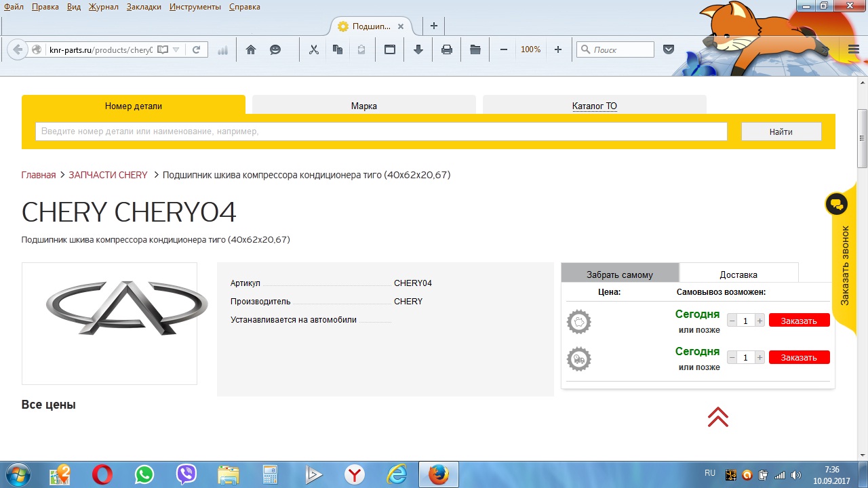Open the Файл menu
This screenshot has width=868, height=488.
click(x=14, y=7)
